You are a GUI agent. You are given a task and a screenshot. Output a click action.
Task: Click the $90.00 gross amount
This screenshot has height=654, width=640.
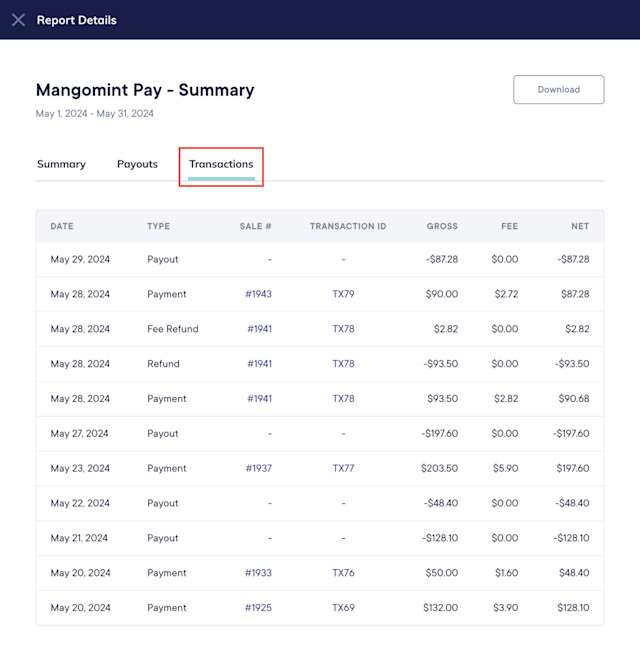pos(442,294)
